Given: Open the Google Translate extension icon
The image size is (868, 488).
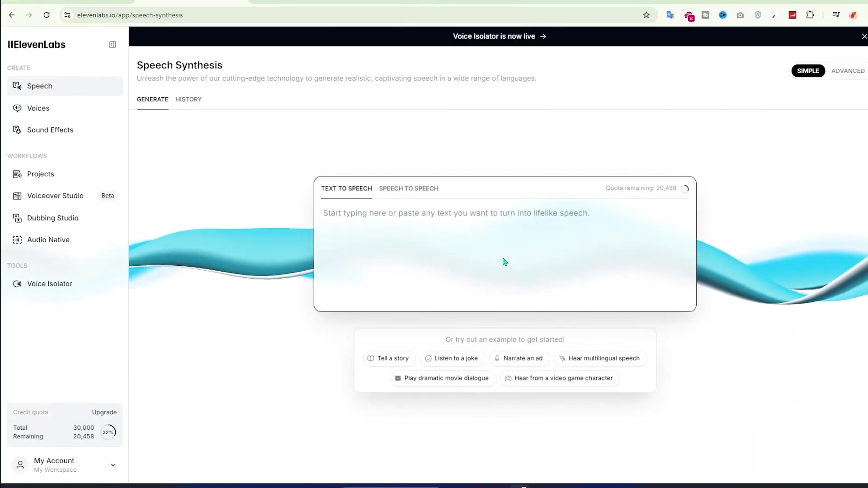Looking at the screenshot, I should [670, 15].
